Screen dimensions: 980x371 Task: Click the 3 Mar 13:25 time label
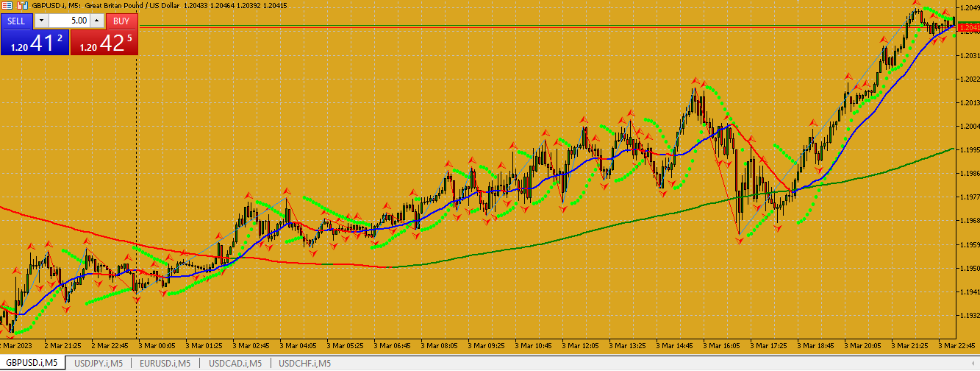point(627,344)
